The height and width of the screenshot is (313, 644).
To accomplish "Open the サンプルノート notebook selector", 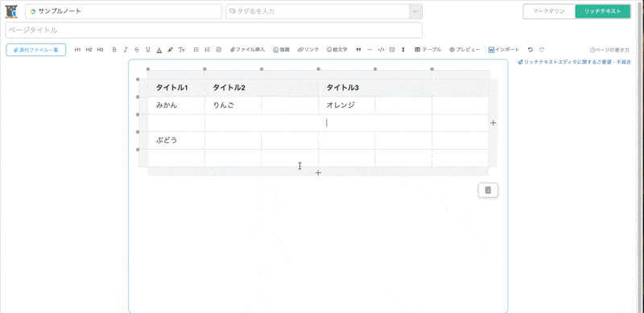I will tap(124, 11).
